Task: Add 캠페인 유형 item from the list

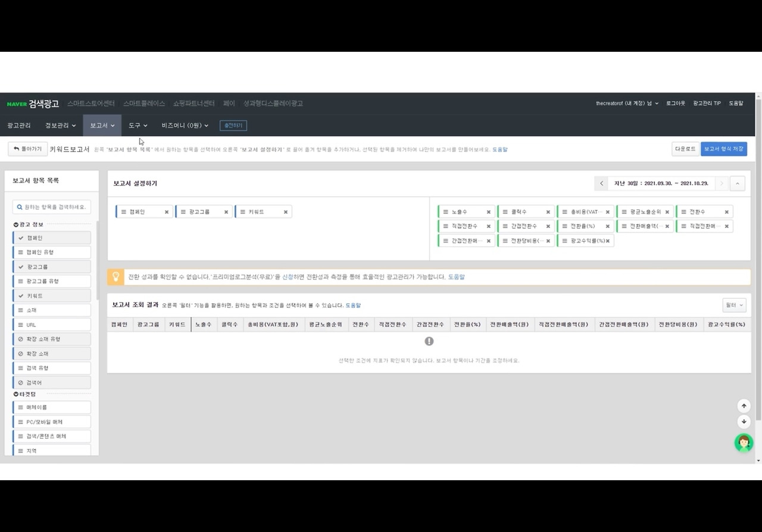Action: coord(52,252)
